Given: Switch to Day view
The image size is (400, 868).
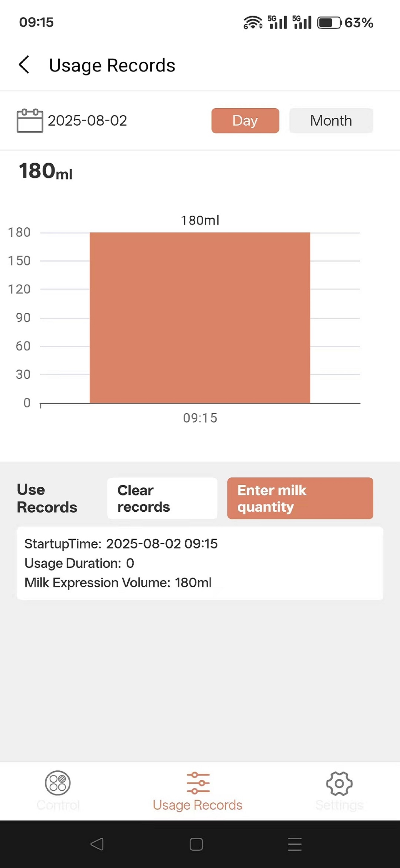Looking at the screenshot, I should pyautogui.click(x=245, y=121).
